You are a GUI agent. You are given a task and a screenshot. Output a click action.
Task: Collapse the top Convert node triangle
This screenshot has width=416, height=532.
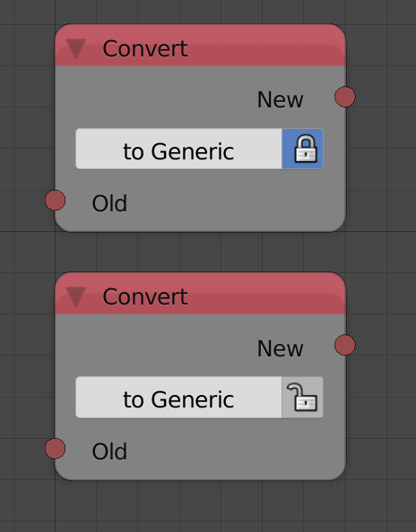click(x=75, y=48)
